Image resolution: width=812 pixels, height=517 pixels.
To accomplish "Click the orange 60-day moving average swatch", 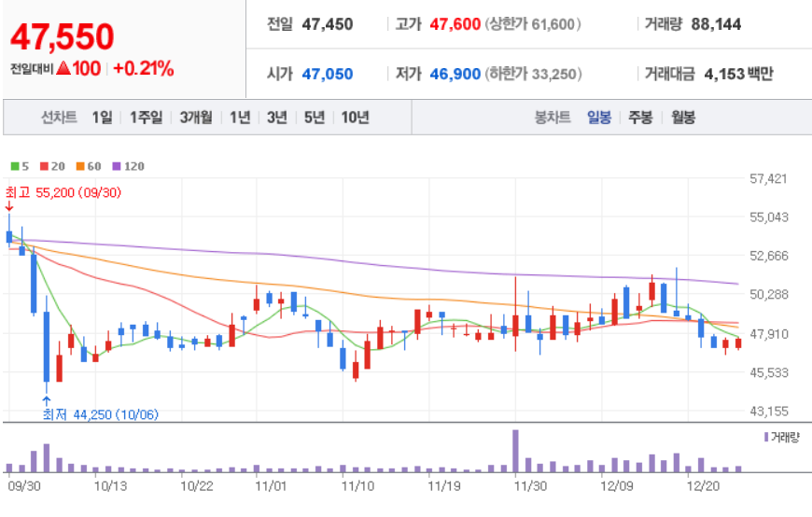I will point(80,166).
